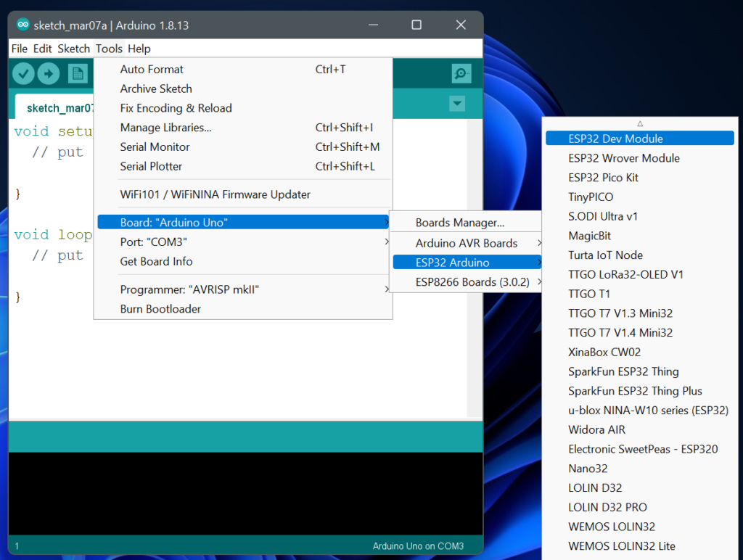Click the Tools menu
This screenshot has width=743, height=560.
pyautogui.click(x=109, y=49)
